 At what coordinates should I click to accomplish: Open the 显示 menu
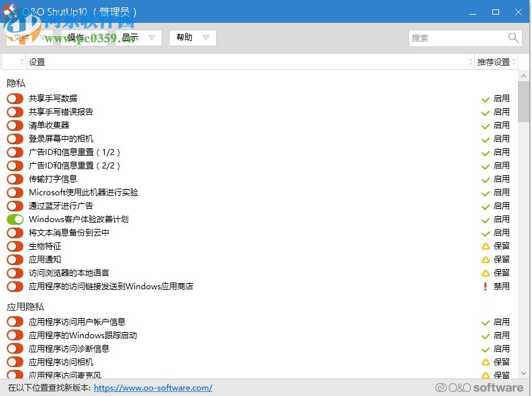coord(138,38)
